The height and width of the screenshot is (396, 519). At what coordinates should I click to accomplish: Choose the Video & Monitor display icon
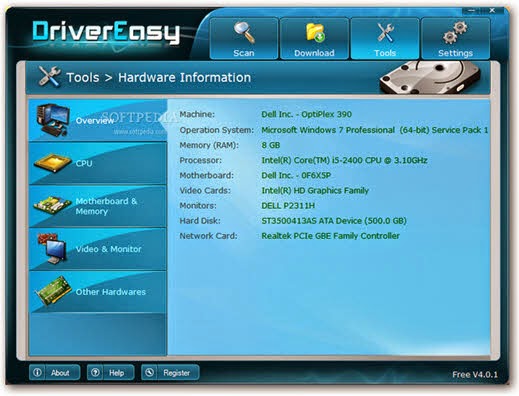pos(52,249)
